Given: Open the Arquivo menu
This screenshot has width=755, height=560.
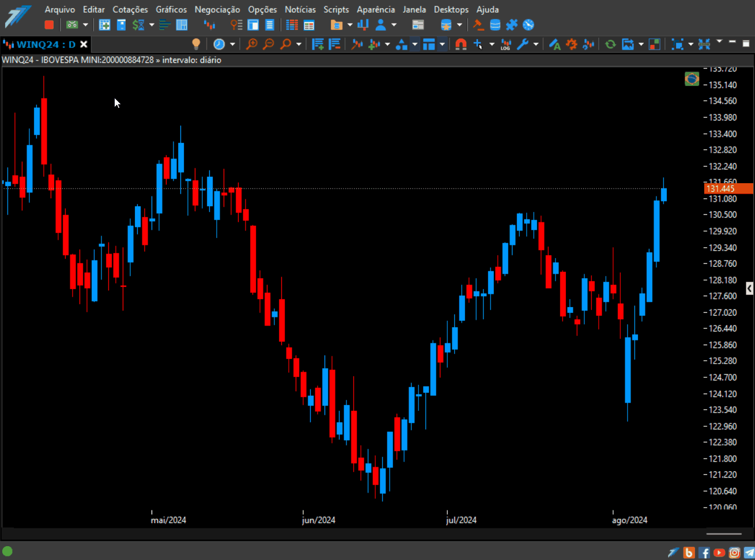Looking at the screenshot, I should pos(60,9).
